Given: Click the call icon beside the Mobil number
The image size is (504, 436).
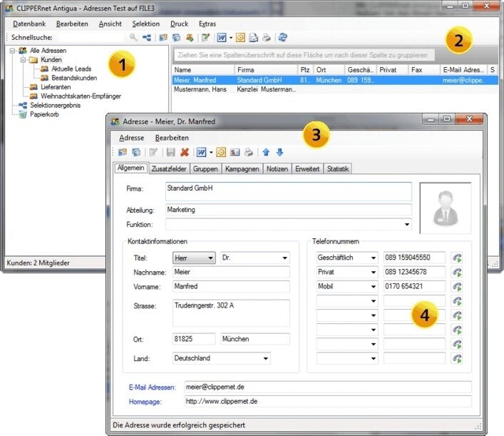Looking at the screenshot, I should tap(456, 286).
